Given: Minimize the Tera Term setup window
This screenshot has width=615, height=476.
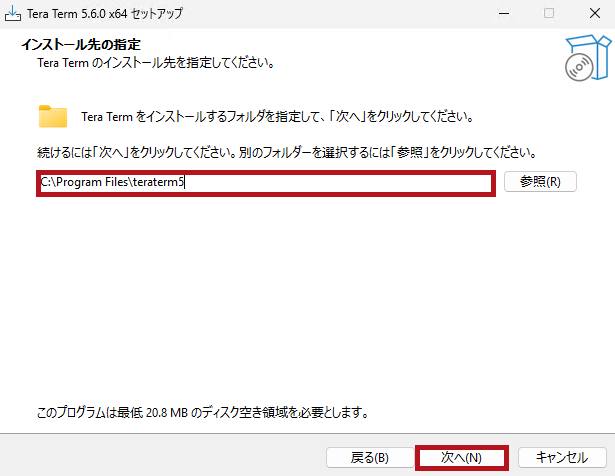Looking at the screenshot, I should (502, 14).
